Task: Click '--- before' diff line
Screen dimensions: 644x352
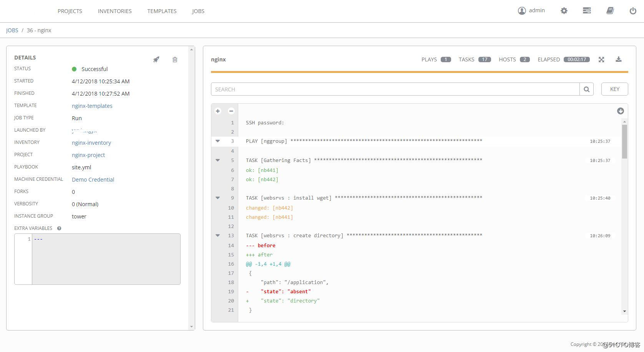Action: tap(261, 245)
